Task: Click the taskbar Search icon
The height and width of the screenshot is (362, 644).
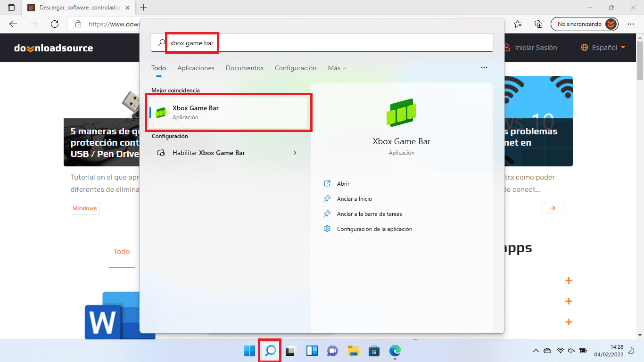Action: click(270, 351)
